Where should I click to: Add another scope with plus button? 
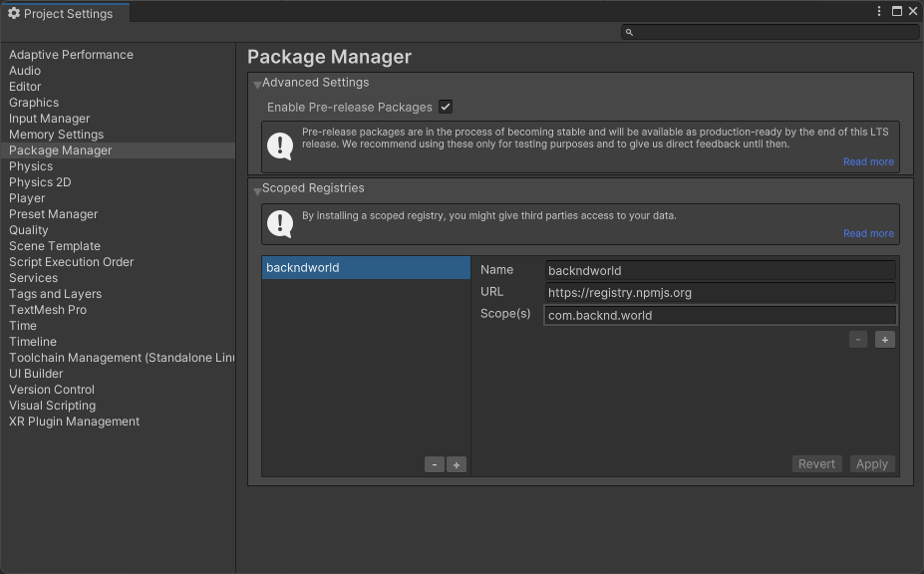884,340
